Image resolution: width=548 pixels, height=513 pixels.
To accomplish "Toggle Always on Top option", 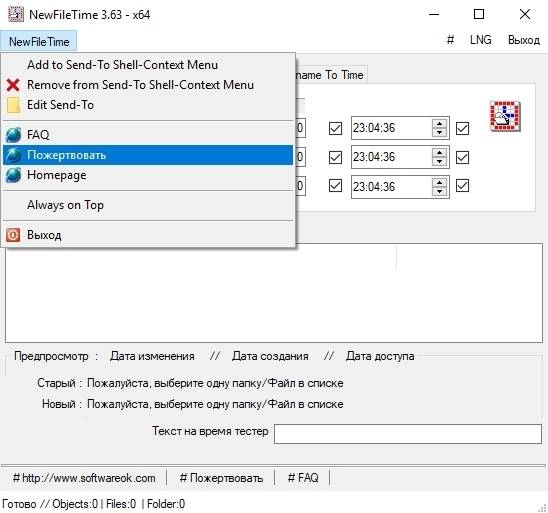I will coord(148,205).
